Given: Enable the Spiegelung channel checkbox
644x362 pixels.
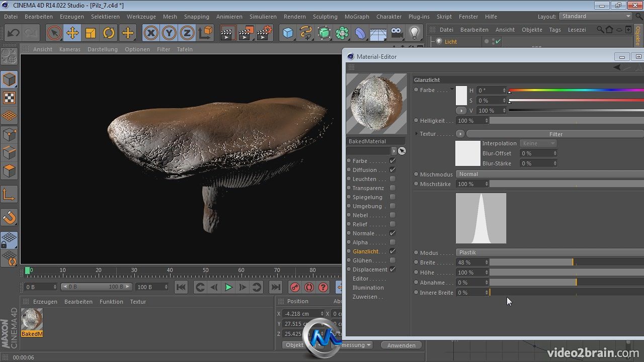Looking at the screenshot, I should coord(392,197).
